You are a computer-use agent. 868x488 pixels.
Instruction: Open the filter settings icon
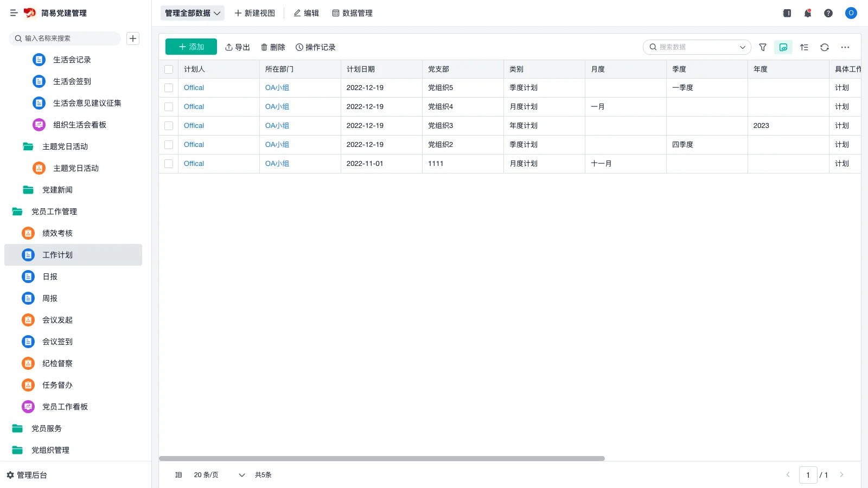click(762, 47)
